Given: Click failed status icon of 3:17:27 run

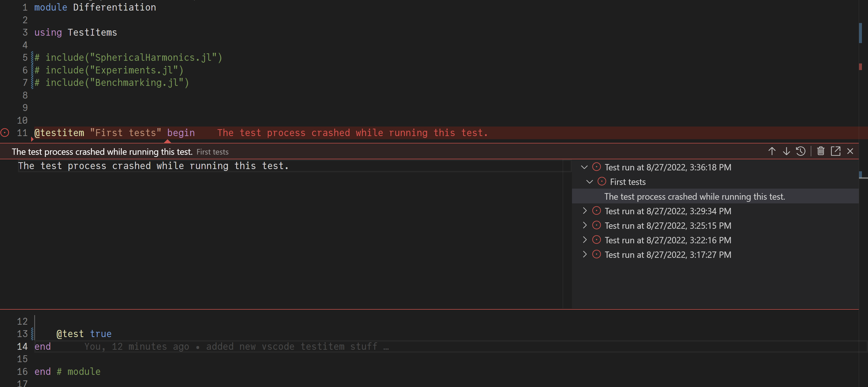Looking at the screenshot, I should click(x=597, y=254).
